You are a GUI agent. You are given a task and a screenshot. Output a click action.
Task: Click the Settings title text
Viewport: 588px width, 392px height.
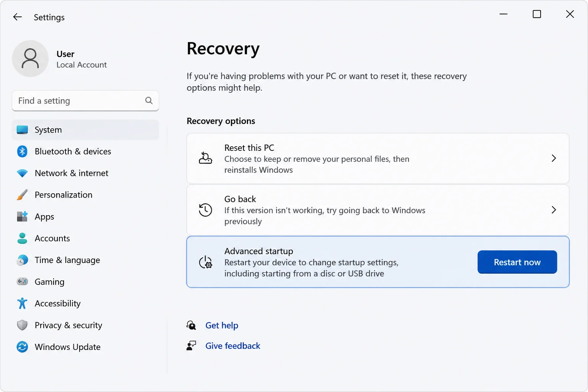point(49,17)
